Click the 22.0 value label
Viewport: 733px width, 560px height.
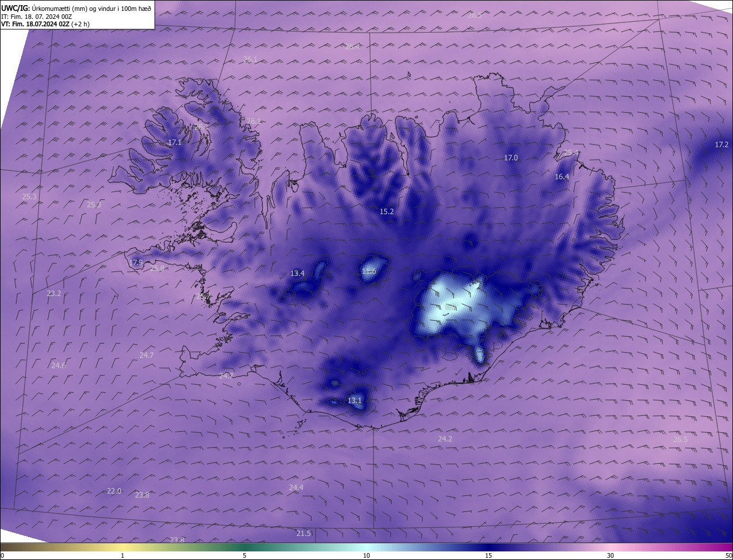pyautogui.click(x=114, y=491)
